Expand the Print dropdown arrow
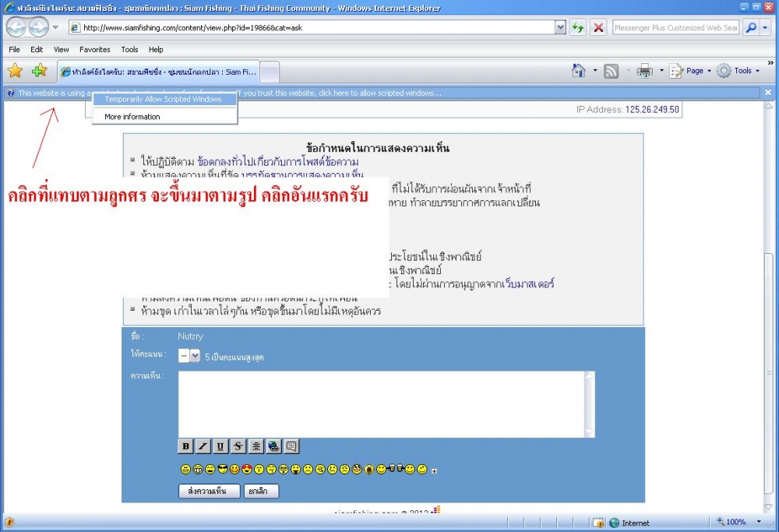779x532 pixels. [661, 71]
